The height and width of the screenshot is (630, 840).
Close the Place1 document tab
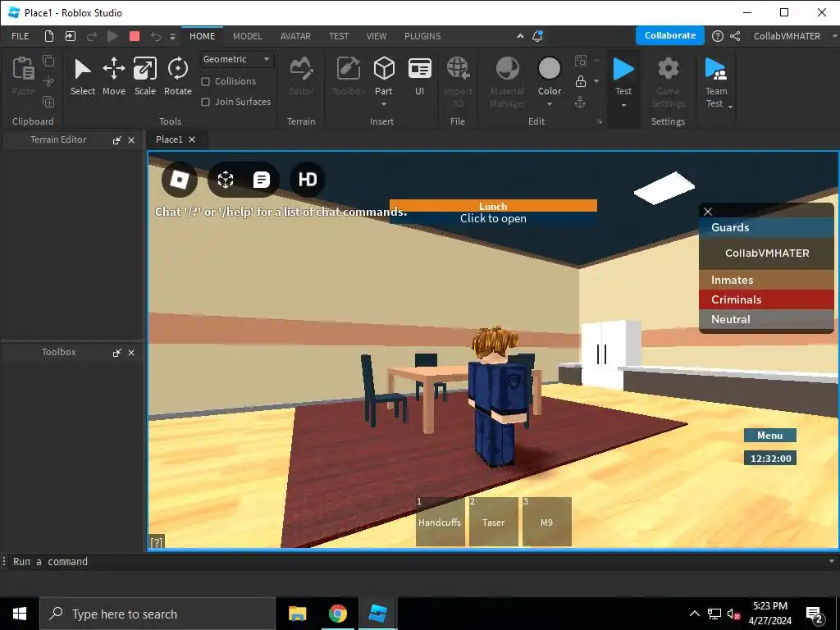(x=192, y=139)
